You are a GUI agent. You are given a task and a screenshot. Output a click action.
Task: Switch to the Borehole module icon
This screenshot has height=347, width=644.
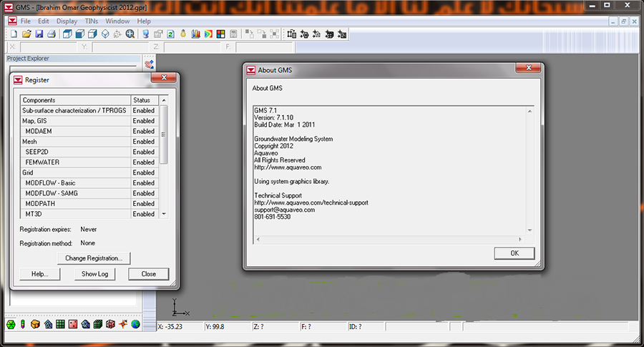[x=23, y=324]
